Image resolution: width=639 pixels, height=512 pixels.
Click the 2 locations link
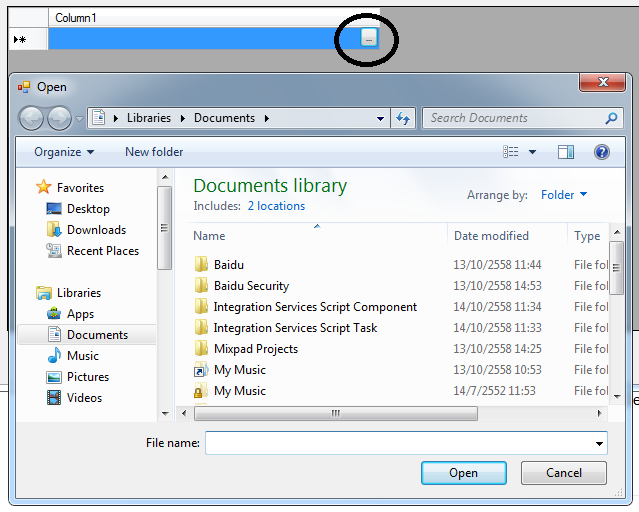(276, 206)
